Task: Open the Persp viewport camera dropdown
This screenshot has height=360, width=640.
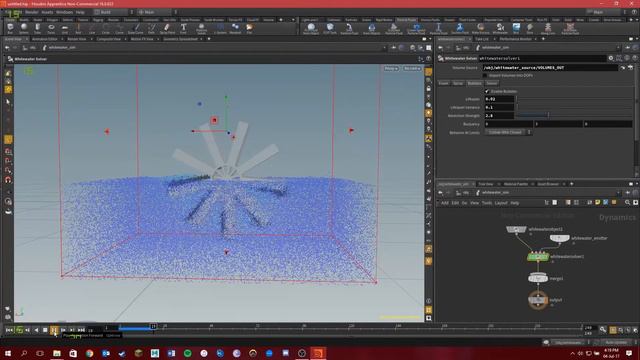Action: (x=391, y=68)
